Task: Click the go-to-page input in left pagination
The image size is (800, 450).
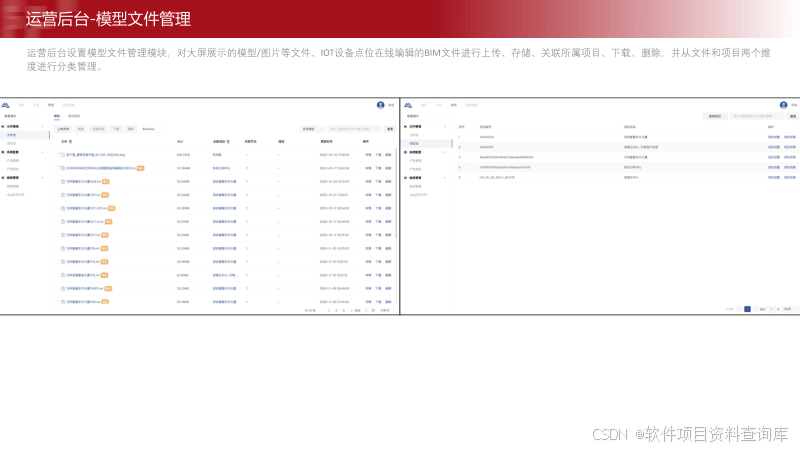Action: pyautogui.click(x=366, y=310)
